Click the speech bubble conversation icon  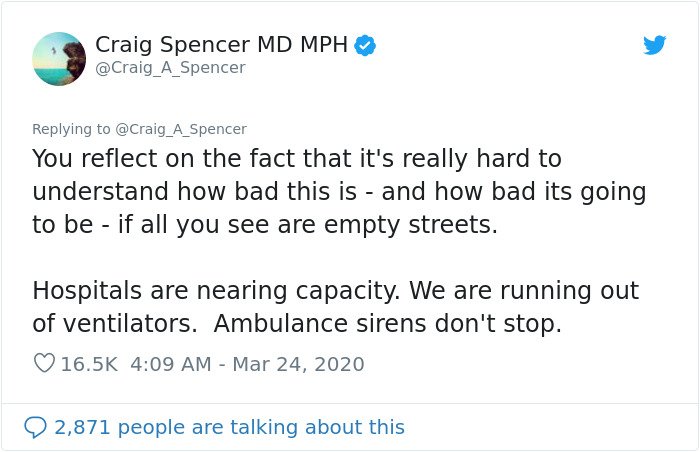point(35,427)
